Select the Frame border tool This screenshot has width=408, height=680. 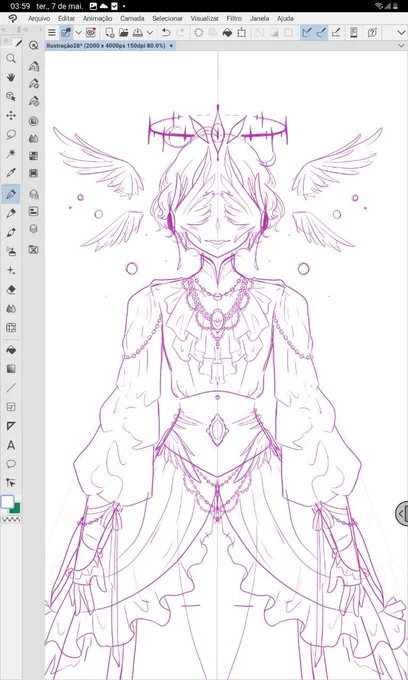[11, 407]
